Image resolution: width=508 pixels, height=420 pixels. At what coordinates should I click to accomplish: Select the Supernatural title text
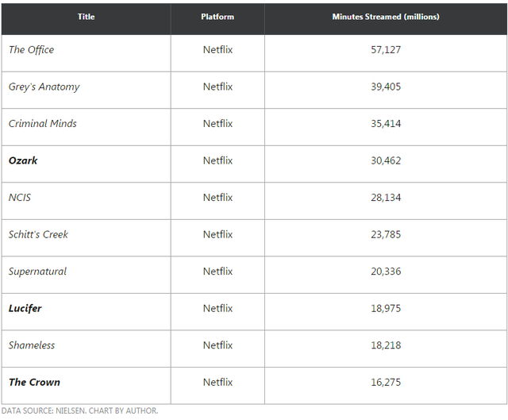click(38, 272)
